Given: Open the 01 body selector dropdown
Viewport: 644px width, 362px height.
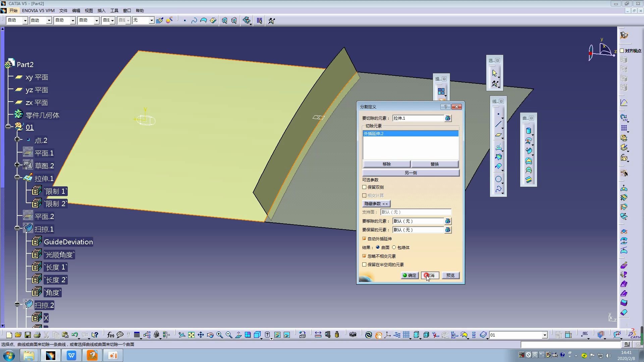Looking at the screenshot, I should tap(544, 335).
